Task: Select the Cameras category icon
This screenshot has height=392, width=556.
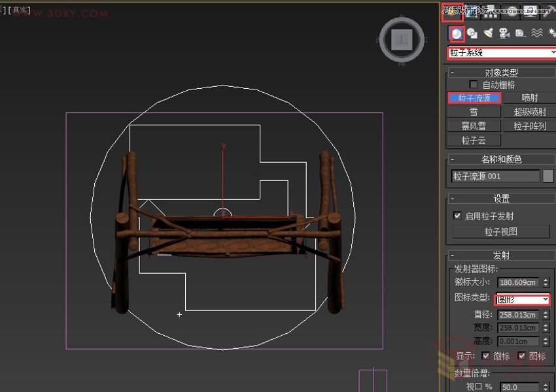Action: 504,33
